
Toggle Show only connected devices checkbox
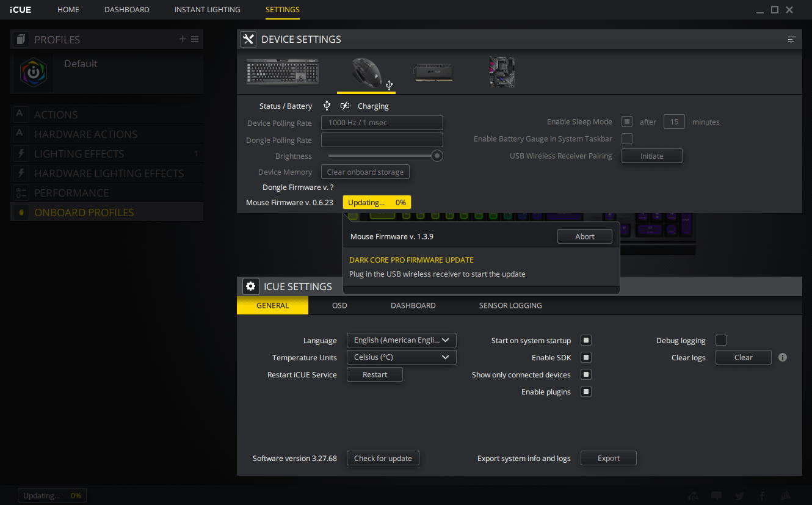coord(586,374)
